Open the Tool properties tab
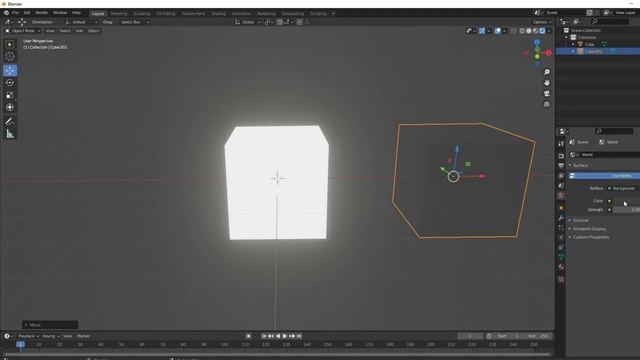 [x=561, y=144]
